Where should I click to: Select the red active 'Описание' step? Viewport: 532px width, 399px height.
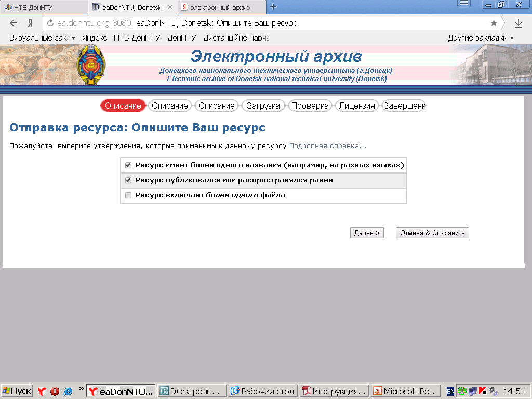coord(123,106)
